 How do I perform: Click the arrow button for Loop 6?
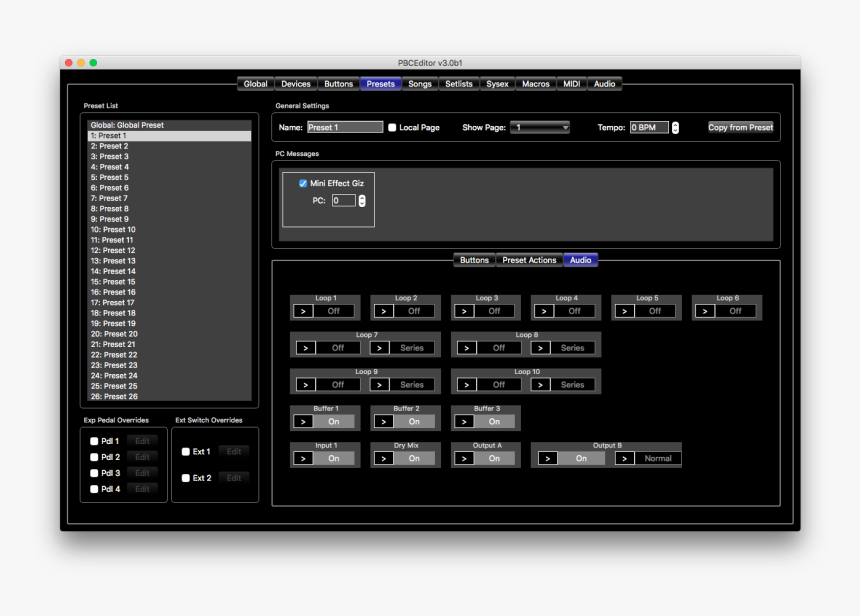point(705,312)
